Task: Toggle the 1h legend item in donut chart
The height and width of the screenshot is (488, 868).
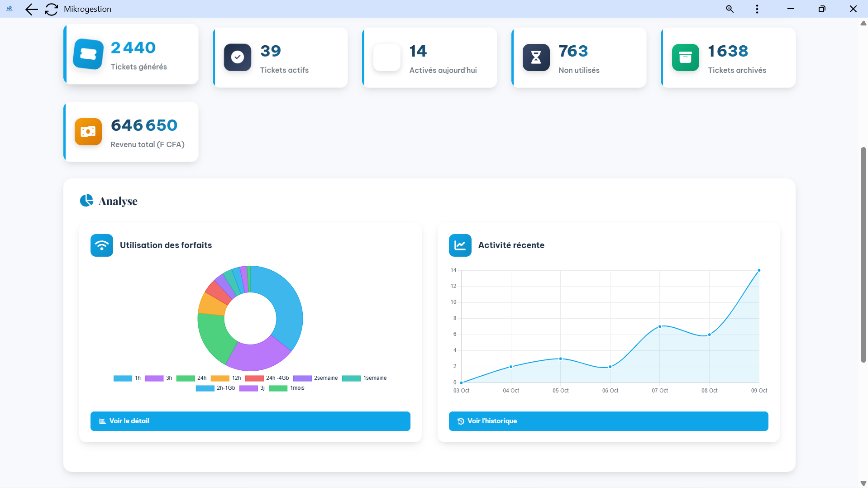Action: (x=128, y=378)
